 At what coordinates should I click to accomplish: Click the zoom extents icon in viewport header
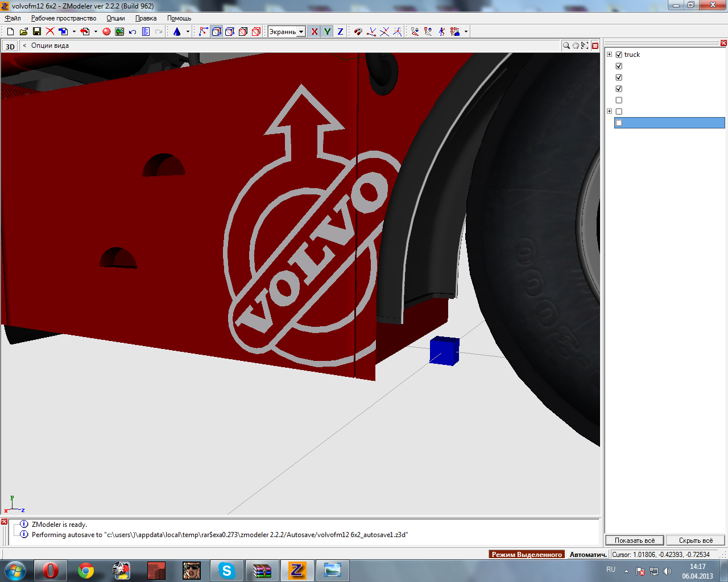(585, 45)
